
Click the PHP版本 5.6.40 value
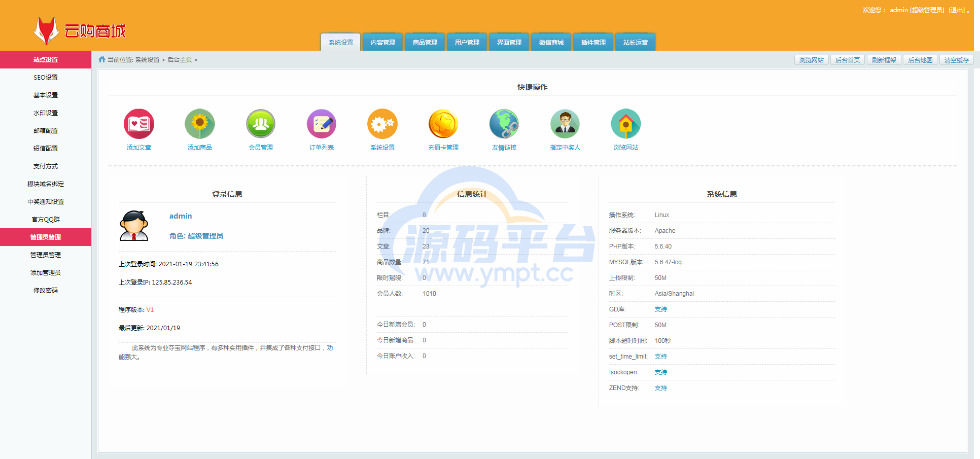(663, 246)
